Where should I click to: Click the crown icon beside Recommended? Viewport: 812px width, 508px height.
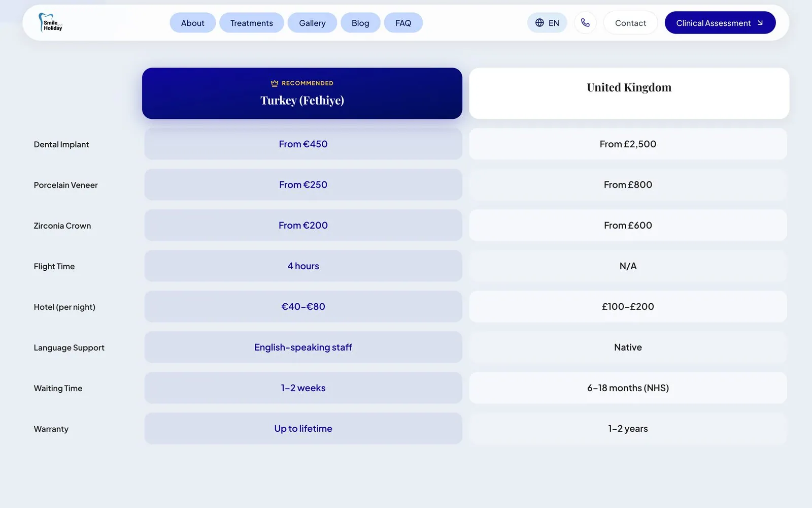click(275, 83)
